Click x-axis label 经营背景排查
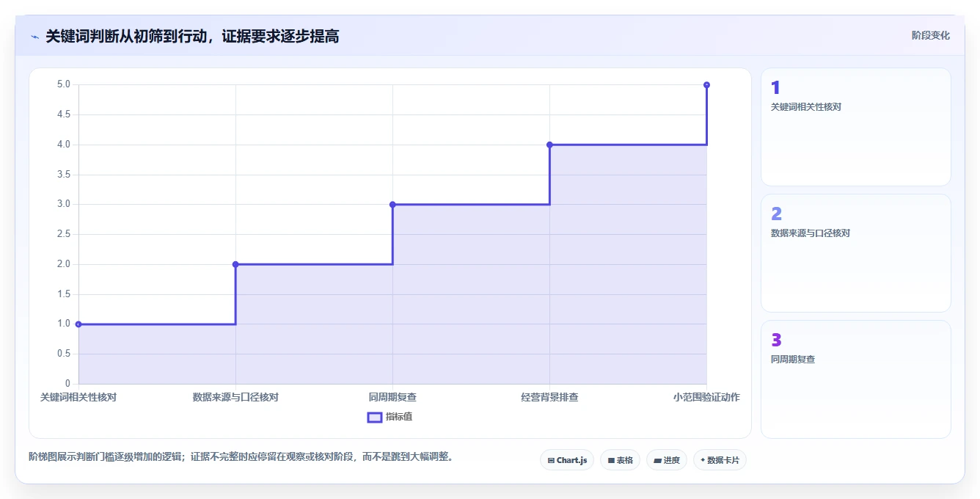Screen dimensions: 980x499 point(549,397)
